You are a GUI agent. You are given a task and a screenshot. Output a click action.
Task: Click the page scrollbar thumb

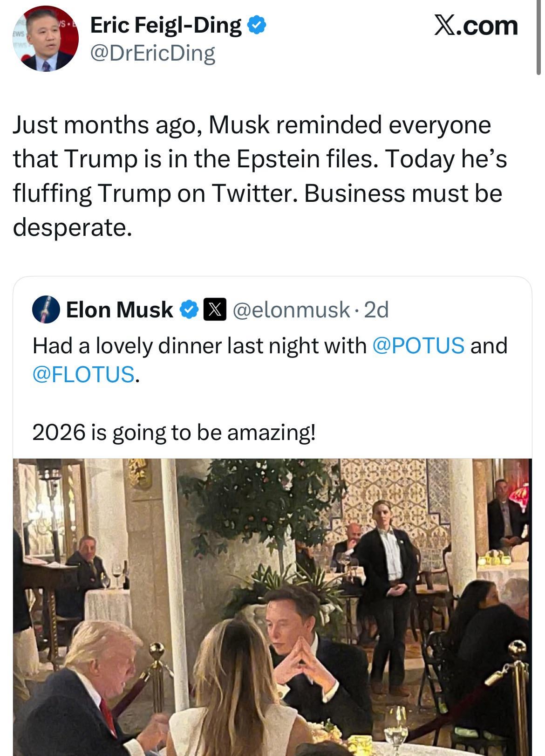[x=539, y=37]
